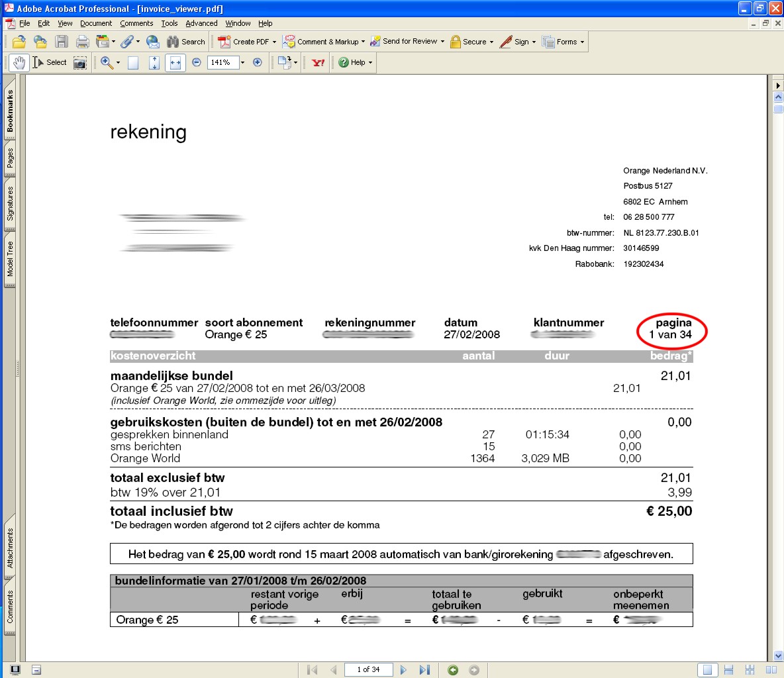Click the vertical scrollbar down arrow
784x678 pixels.
click(778, 655)
